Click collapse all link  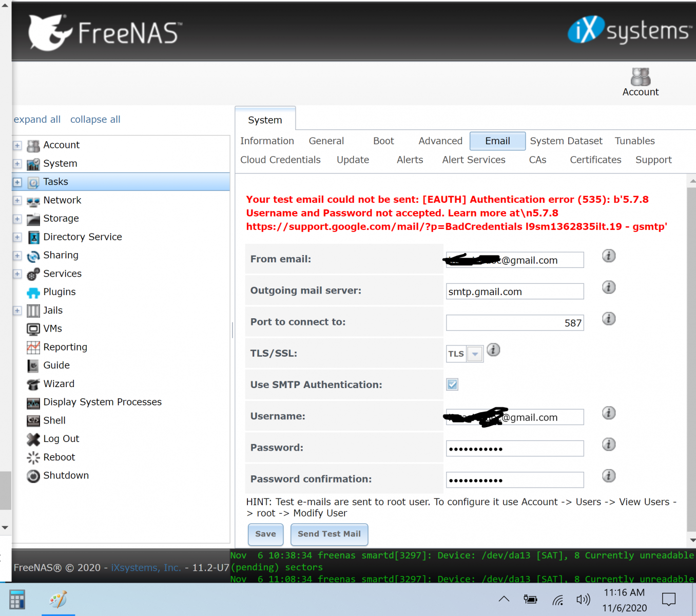coord(95,119)
